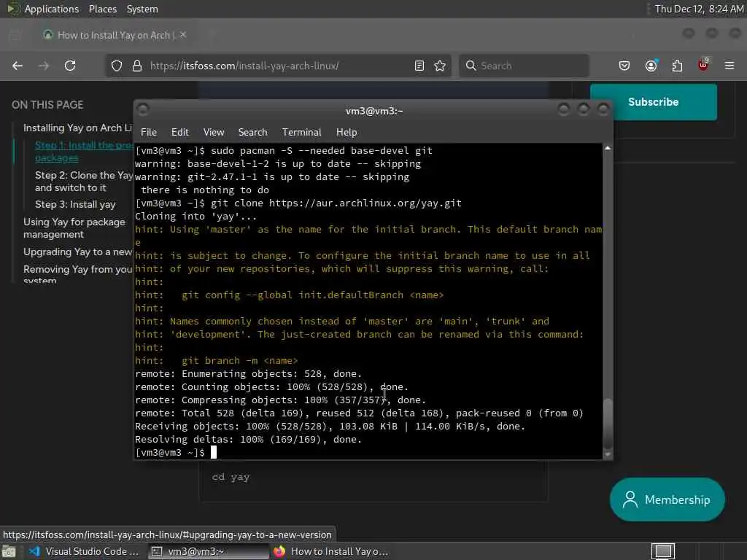The image size is (747, 560).
Task: Open the Applications menu
Action: (x=52, y=9)
